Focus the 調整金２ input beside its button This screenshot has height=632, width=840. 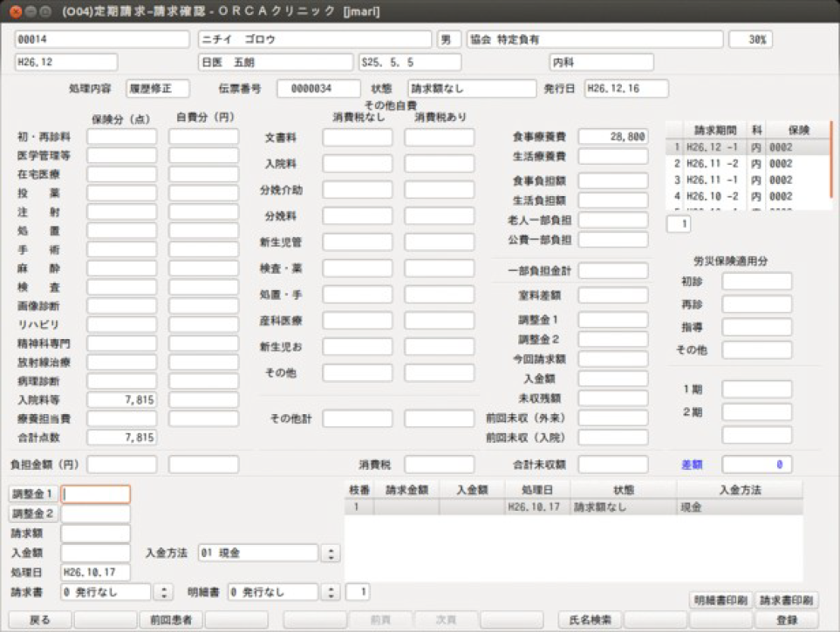coord(95,513)
